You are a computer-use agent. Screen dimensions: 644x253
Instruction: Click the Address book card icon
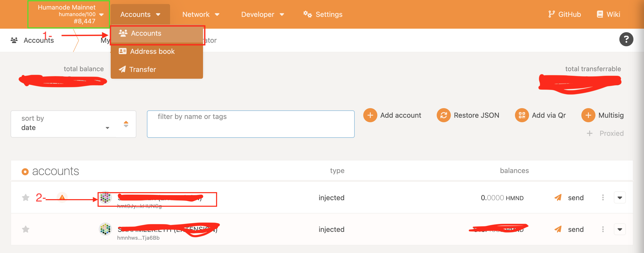(123, 51)
